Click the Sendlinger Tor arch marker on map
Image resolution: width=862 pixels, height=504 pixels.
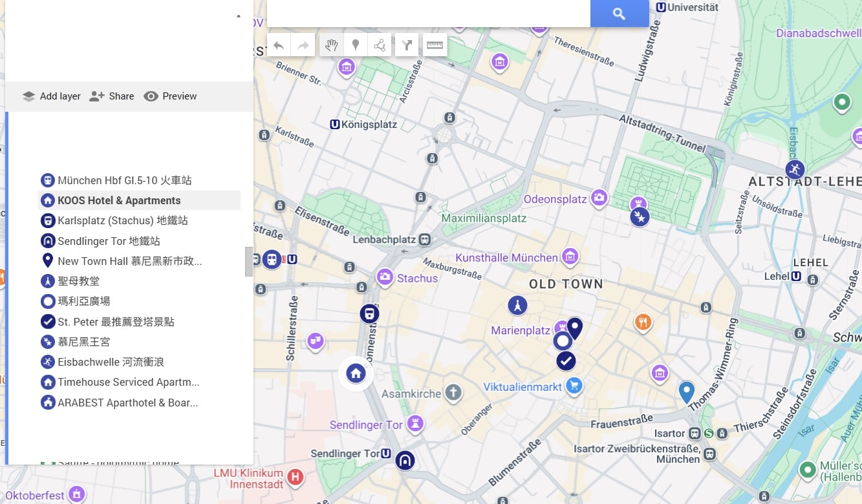tap(405, 460)
